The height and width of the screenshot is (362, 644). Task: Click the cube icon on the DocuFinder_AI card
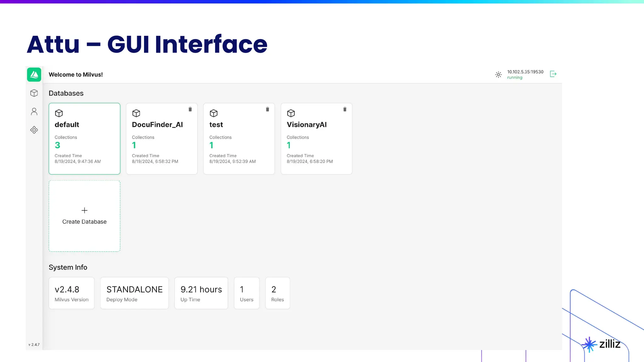(x=136, y=113)
